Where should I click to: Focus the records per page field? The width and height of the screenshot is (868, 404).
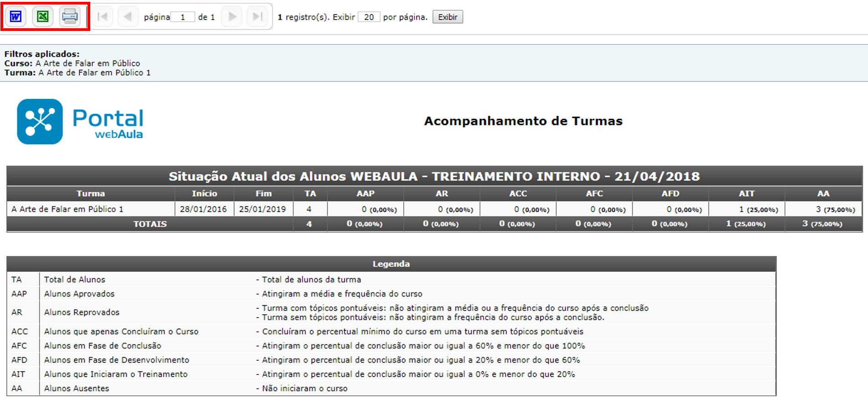pos(369,17)
